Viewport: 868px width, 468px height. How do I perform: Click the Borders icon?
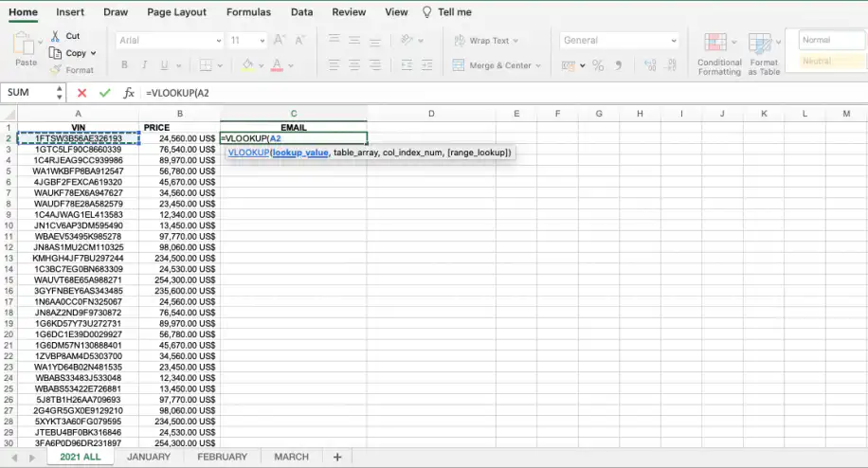tap(206, 65)
